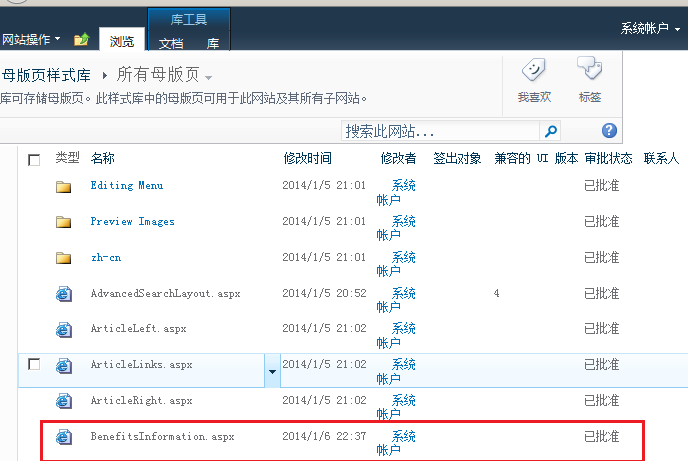Image resolution: width=688 pixels, height=461 pixels.
Task: Select the ArticleLinks.aspx file name
Action: 141,365
